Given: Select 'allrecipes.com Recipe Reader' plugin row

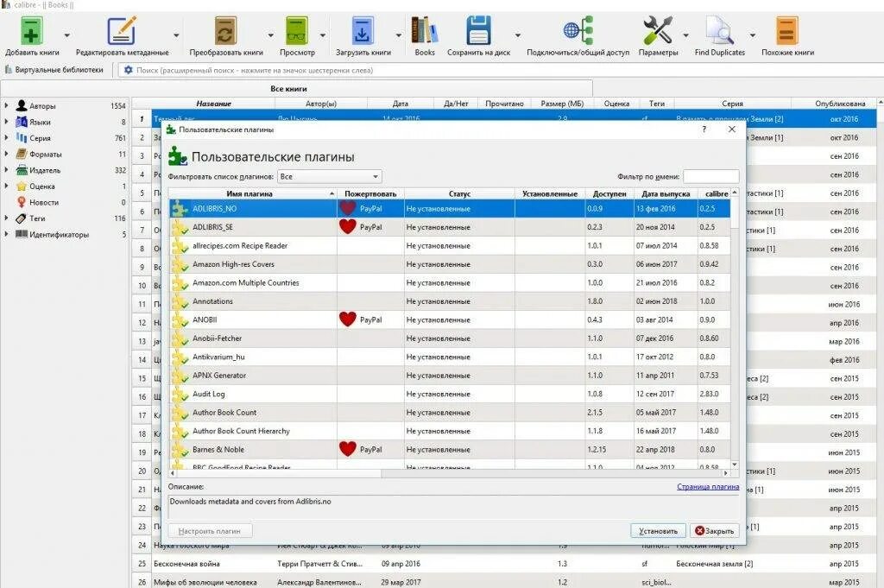Looking at the screenshot, I should [x=450, y=245].
